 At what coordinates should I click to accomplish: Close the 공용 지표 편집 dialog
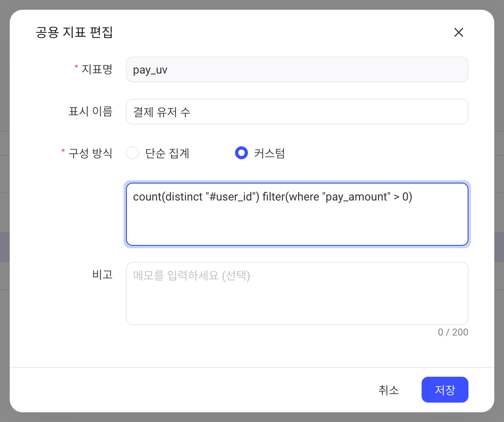coord(458,32)
